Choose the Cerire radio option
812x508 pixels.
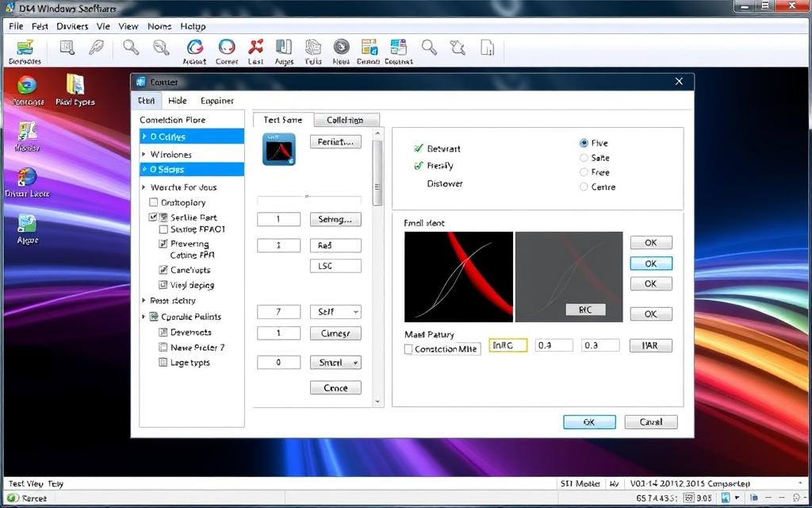click(584, 187)
